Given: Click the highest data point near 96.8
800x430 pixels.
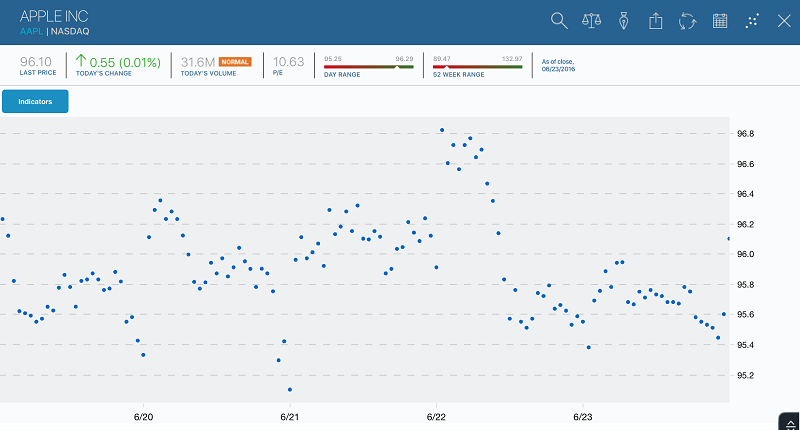Looking at the screenshot, I should click(x=442, y=130).
